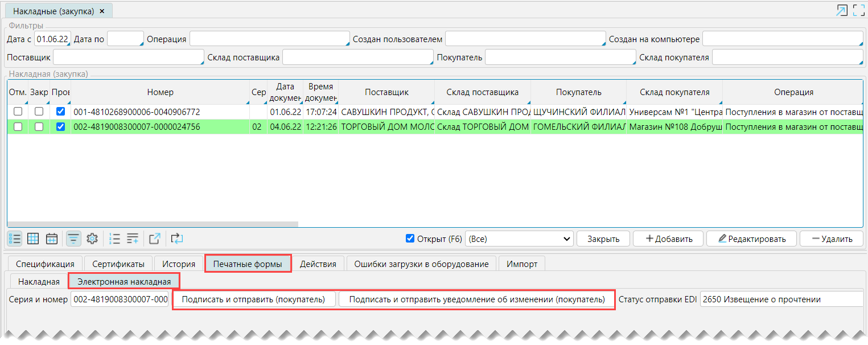This screenshot has width=868, height=345.
Task: Open table settings gear icon
Action: click(92, 239)
